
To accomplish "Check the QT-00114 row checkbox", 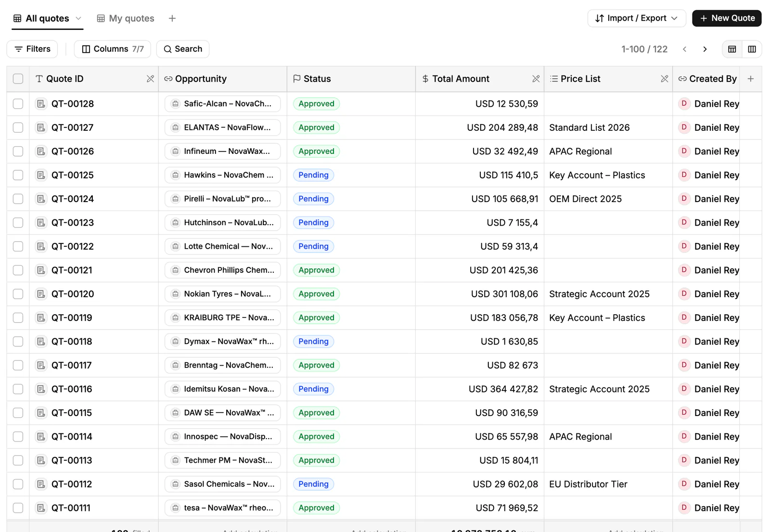I will coord(18,437).
